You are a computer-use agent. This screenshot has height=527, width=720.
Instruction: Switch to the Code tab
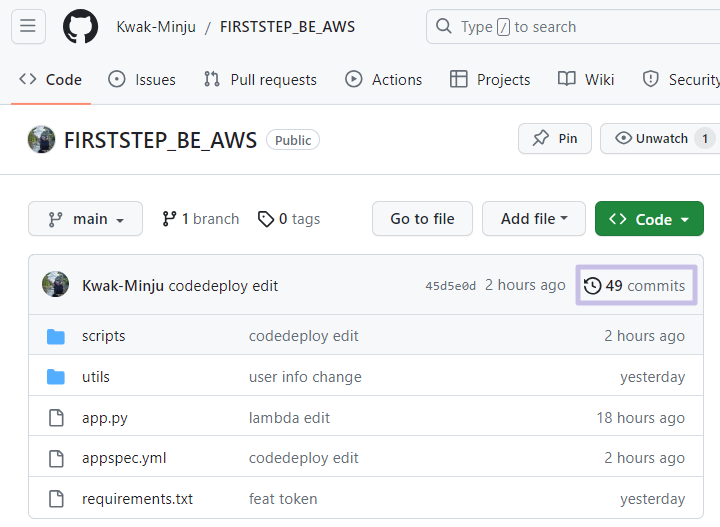[x=51, y=79]
